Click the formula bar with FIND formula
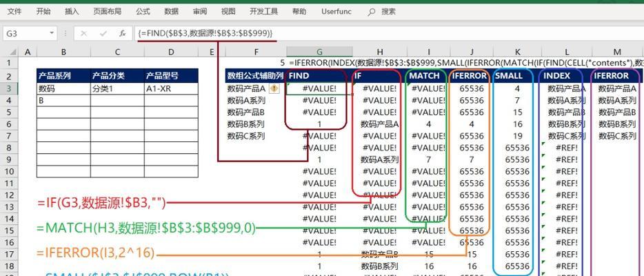 (389, 33)
